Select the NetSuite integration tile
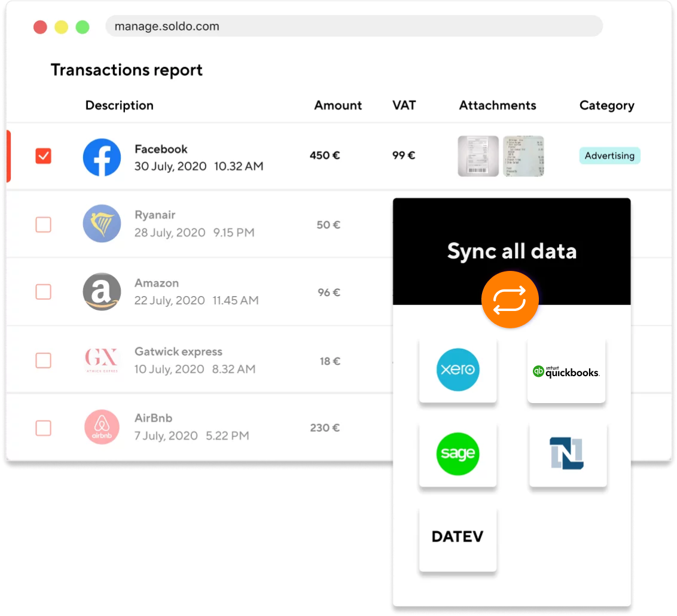This screenshot has width=677, height=616. point(568,454)
